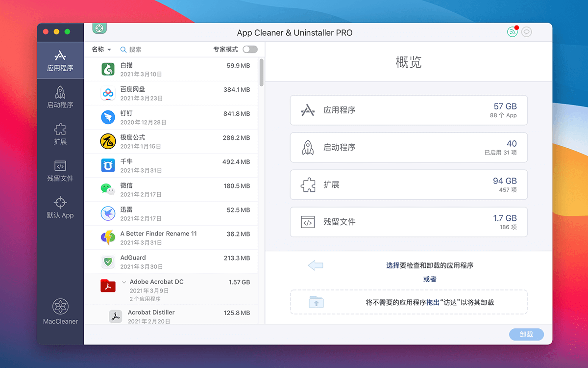Click the green lifebuoy help icon
The width and height of the screenshot is (588, 368).
(99, 28)
